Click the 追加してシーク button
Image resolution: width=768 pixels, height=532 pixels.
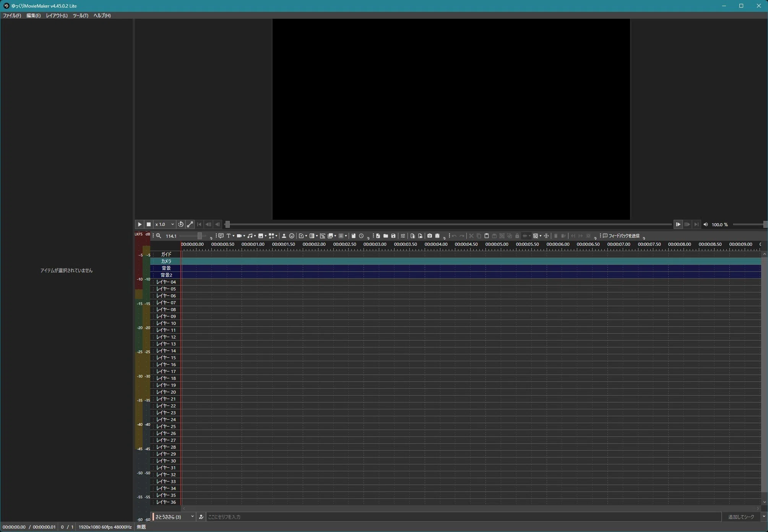(x=741, y=517)
